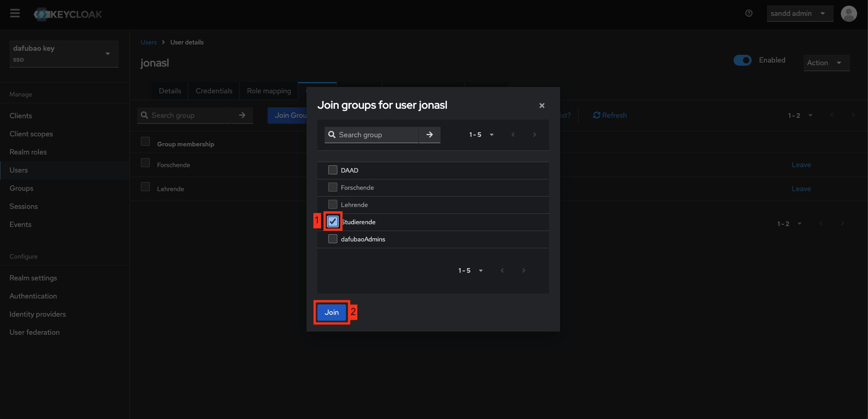Uncheck the Studierende group checkbox
868x419 pixels.
(333, 222)
